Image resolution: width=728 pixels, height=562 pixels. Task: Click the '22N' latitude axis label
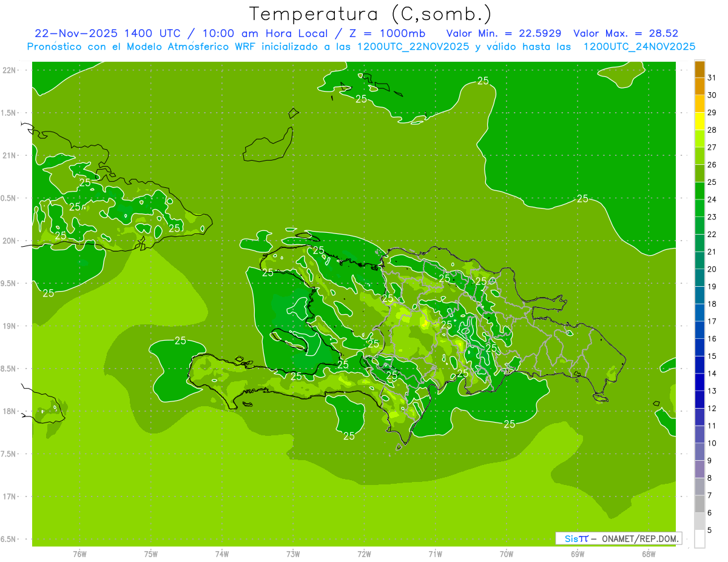(10, 70)
